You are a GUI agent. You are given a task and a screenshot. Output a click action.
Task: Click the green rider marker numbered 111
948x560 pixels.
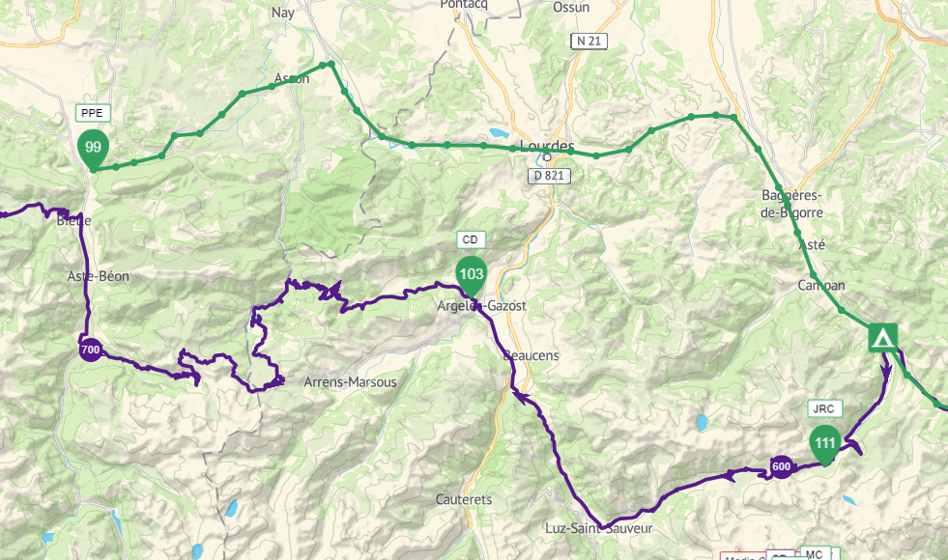(825, 445)
